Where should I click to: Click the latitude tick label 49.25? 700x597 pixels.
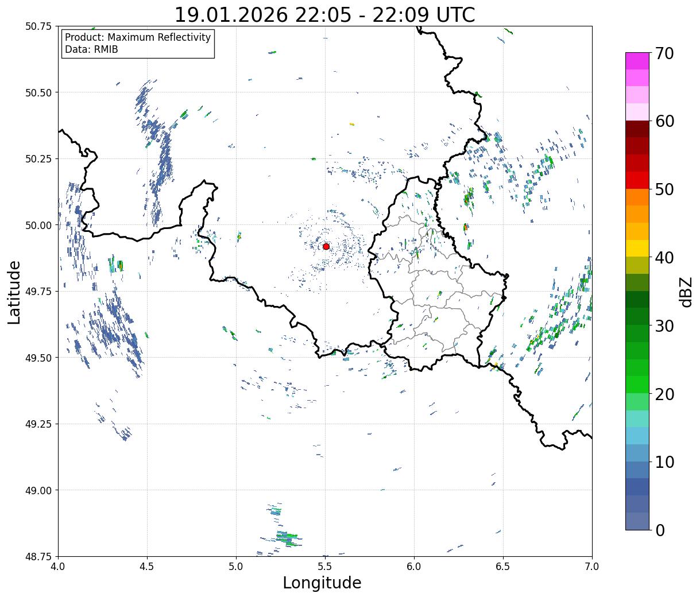tap(38, 424)
